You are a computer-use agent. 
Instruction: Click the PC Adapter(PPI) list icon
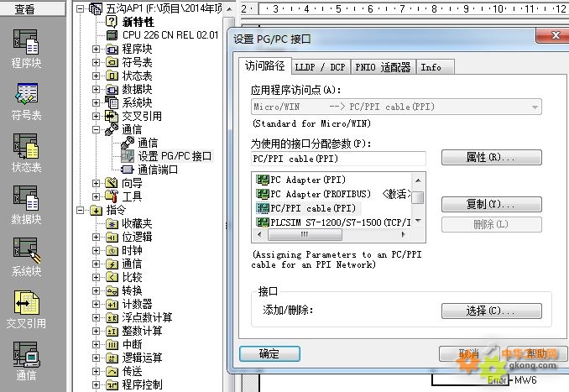click(x=263, y=180)
